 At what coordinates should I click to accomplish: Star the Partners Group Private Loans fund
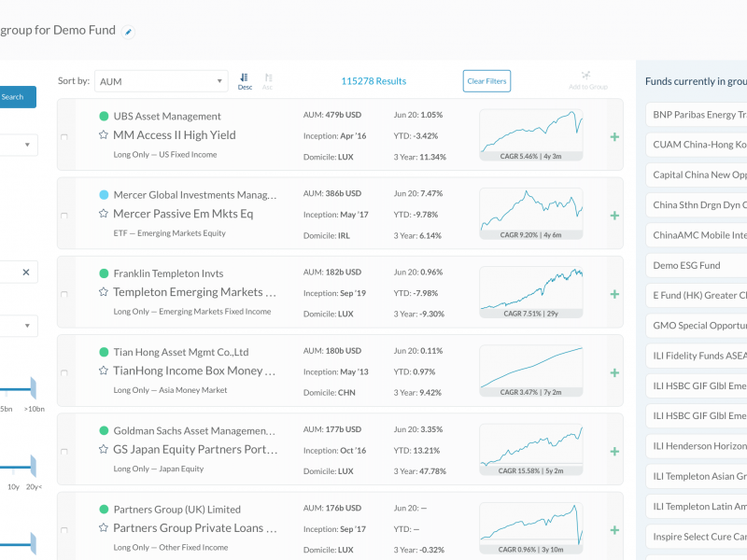pyautogui.click(x=103, y=527)
